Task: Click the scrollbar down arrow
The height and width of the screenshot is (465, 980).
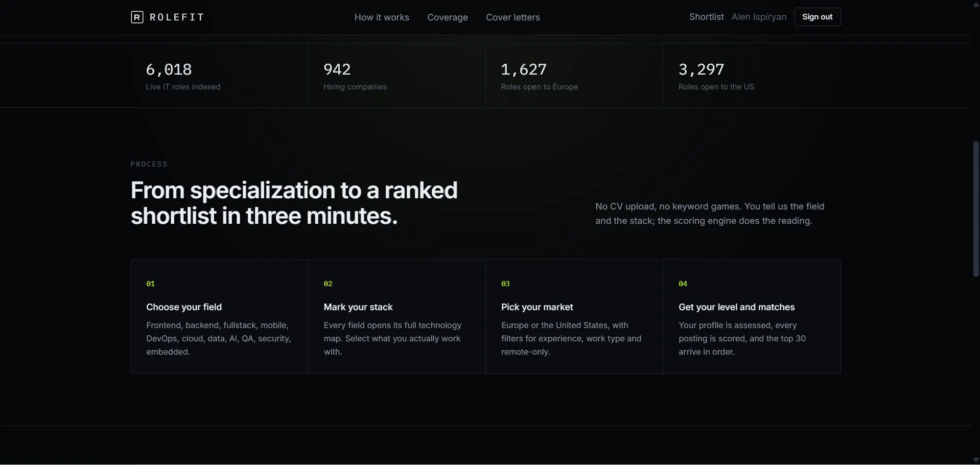Action: 975,460
